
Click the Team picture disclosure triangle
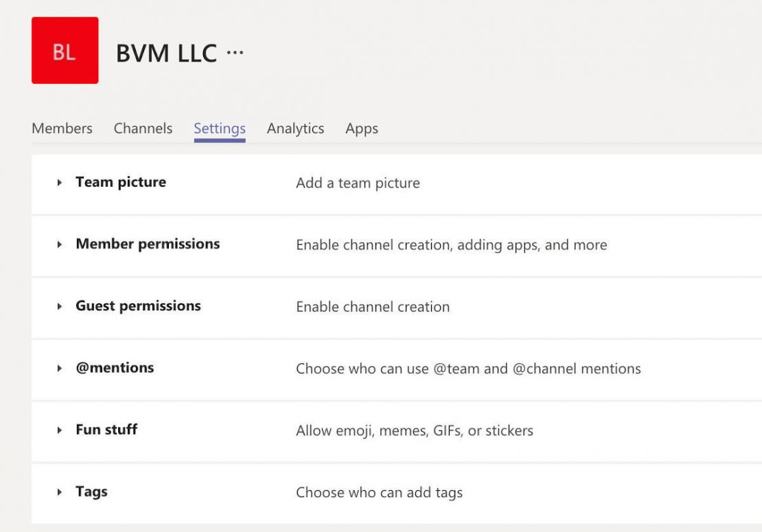60,183
